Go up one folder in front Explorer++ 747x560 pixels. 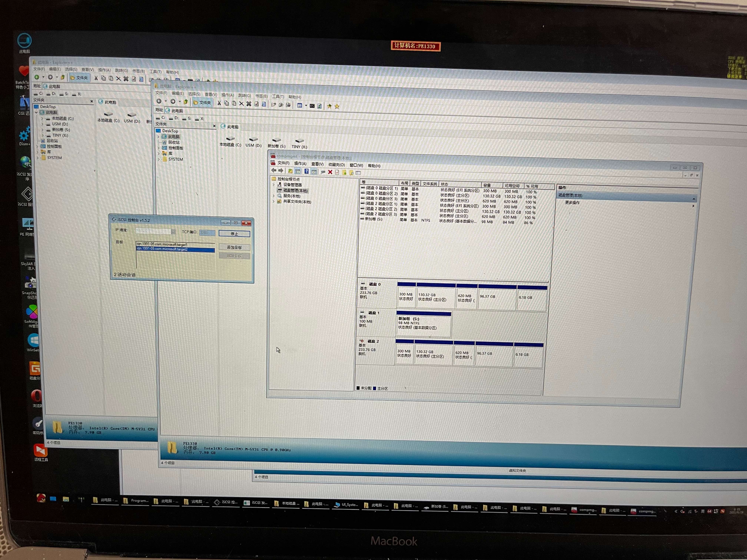click(185, 102)
